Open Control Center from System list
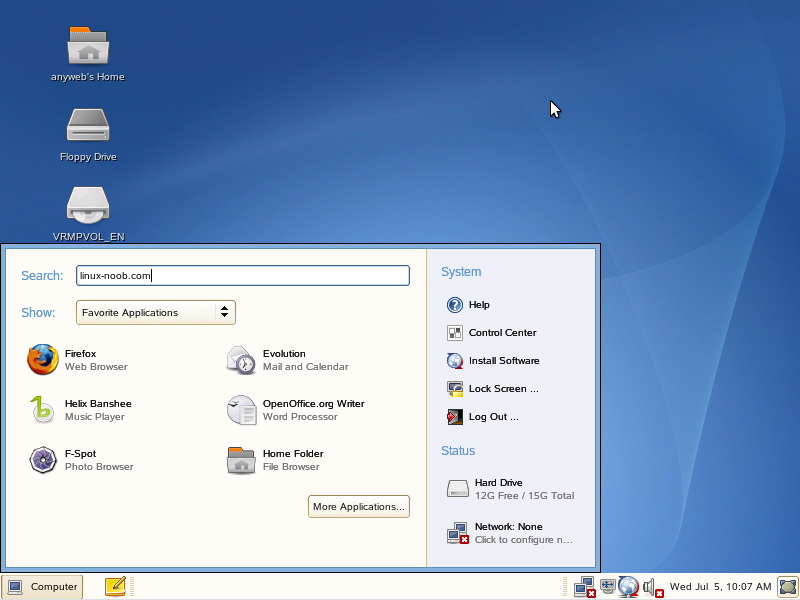Image resolution: width=800 pixels, height=600 pixels. [491, 333]
